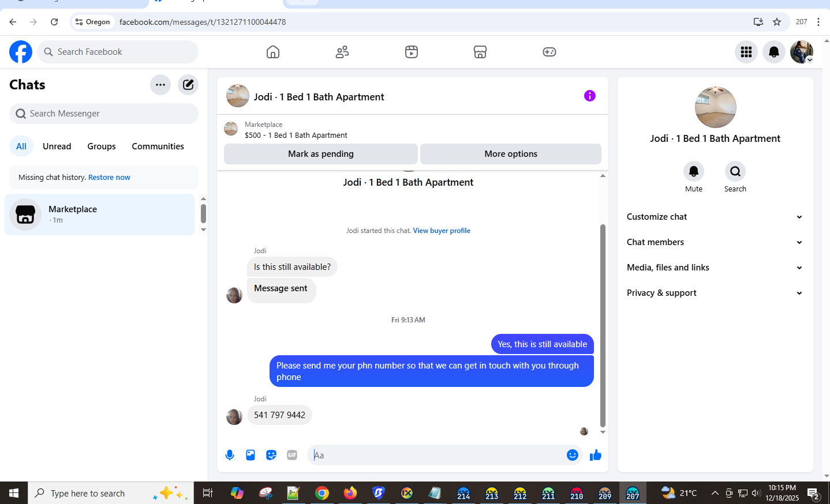The image size is (830, 504).
Task: Click the Restore now link
Action: point(109,178)
